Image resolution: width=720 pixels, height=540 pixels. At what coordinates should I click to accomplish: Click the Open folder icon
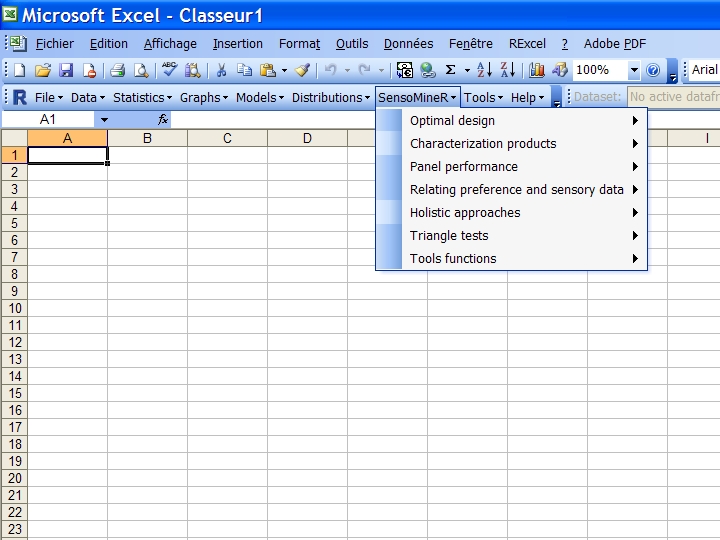(43, 70)
